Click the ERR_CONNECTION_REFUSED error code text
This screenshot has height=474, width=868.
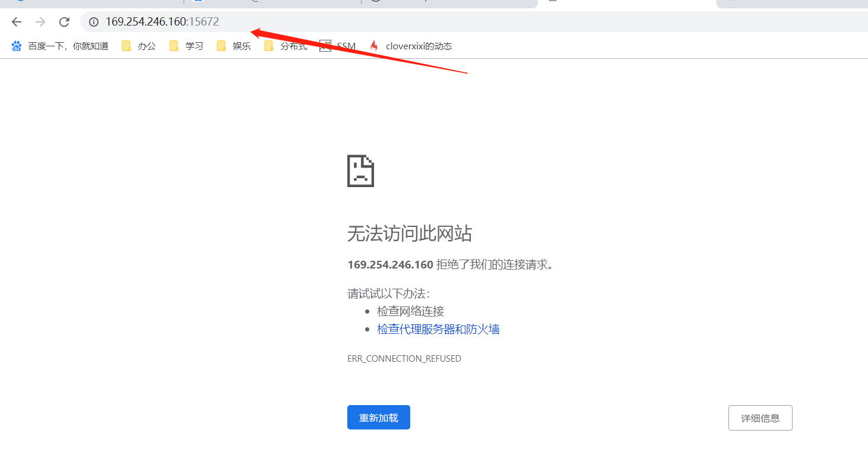[404, 359]
